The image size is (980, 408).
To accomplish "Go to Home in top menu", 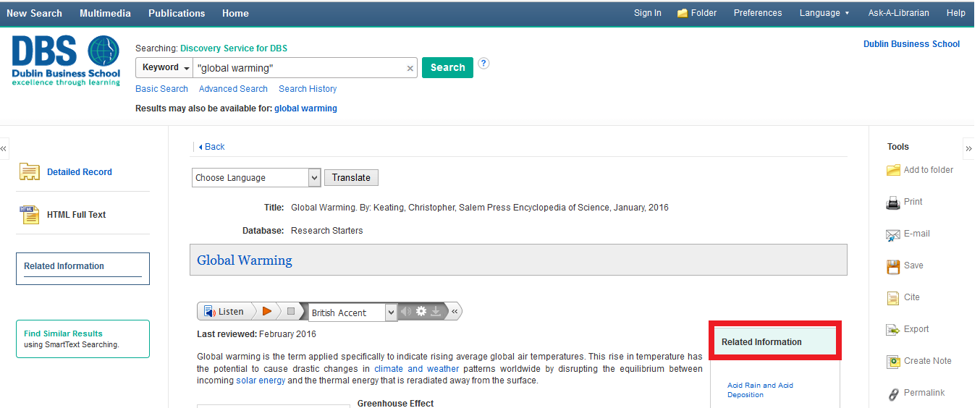I will click(235, 13).
